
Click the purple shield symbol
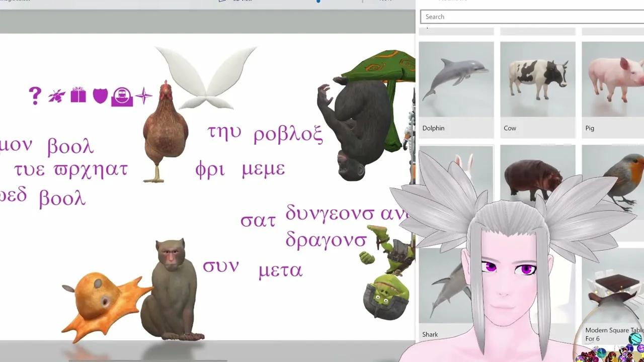(100, 95)
